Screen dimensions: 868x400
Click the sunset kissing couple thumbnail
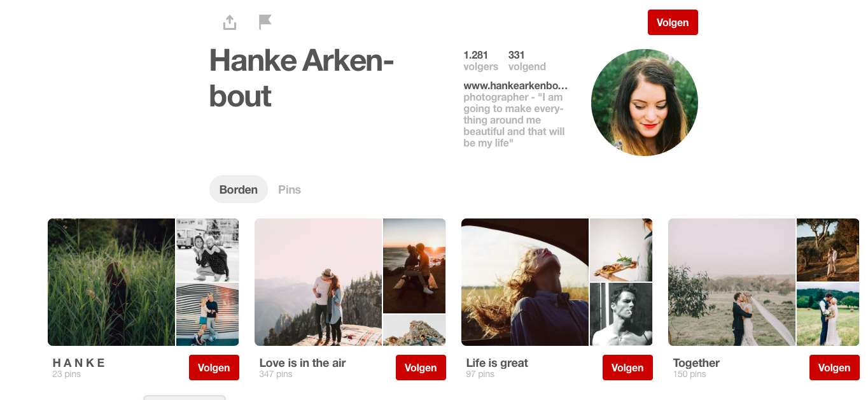[414, 266]
